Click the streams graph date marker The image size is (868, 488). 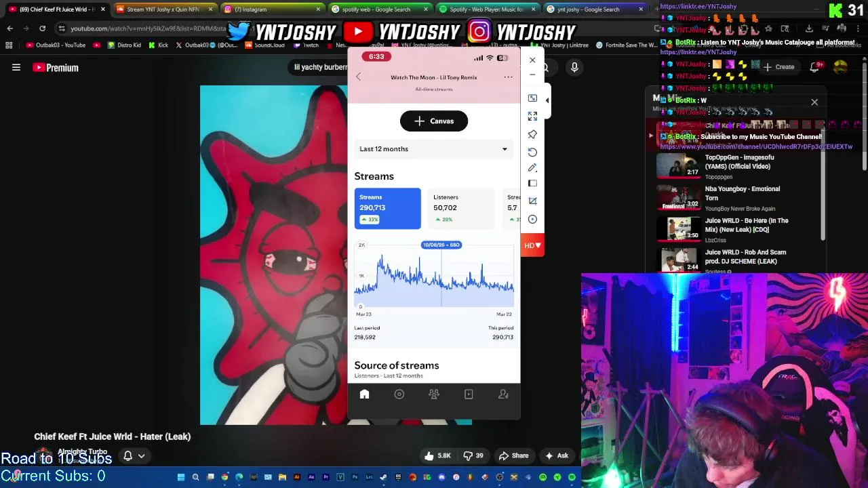(x=441, y=245)
